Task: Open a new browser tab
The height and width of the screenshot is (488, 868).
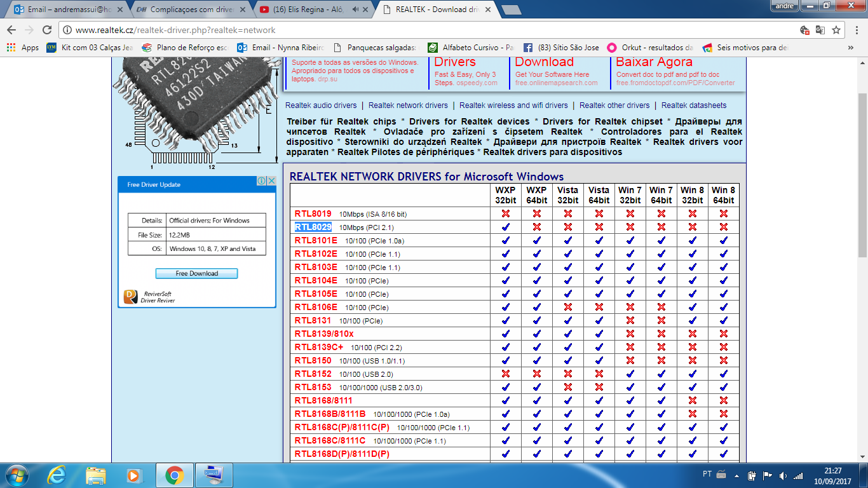Action: [511, 10]
